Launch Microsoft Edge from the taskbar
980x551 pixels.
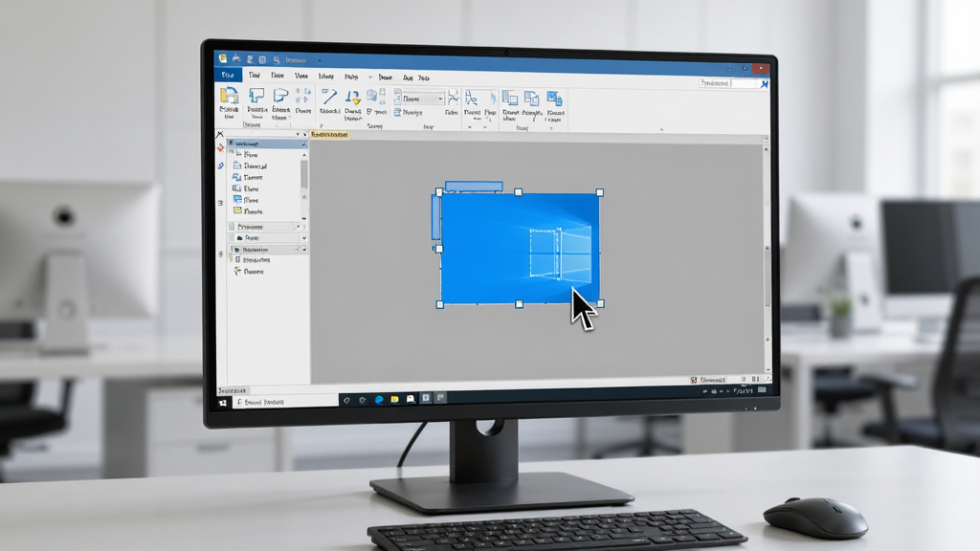[x=379, y=399]
